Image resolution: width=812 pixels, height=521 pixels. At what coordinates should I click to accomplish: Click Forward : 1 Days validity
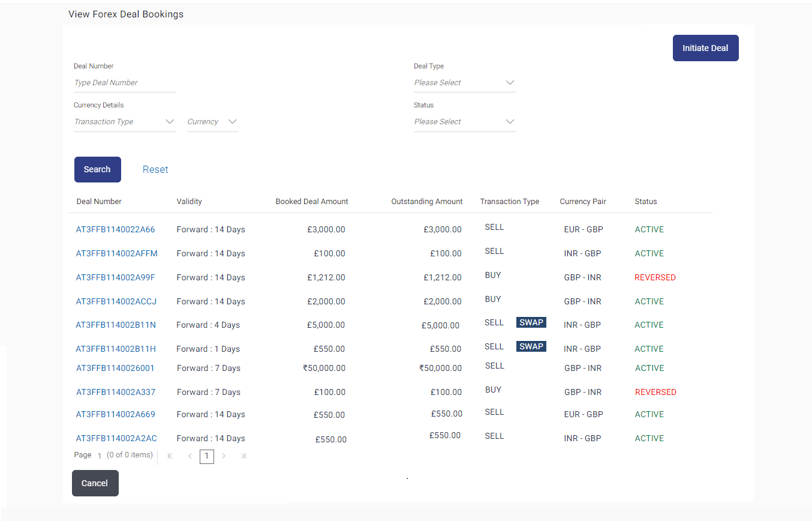click(208, 349)
